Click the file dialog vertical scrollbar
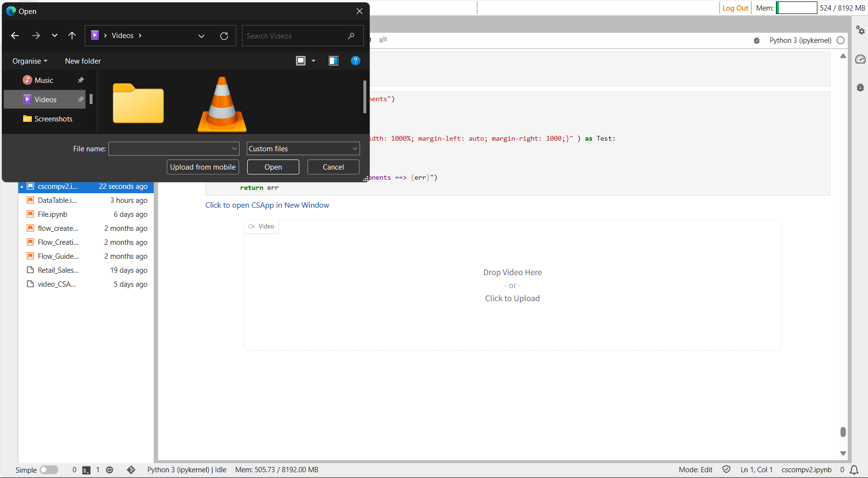 pos(365,96)
